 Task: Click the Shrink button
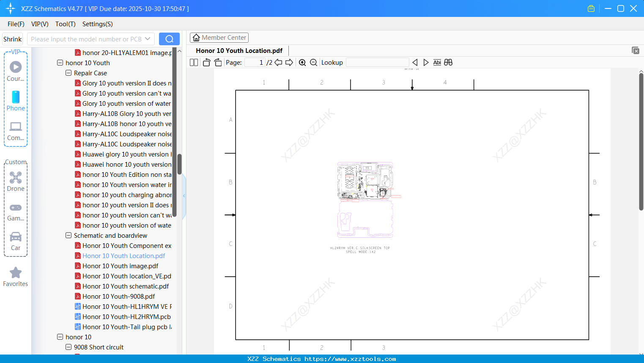pyautogui.click(x=13, y=39)
